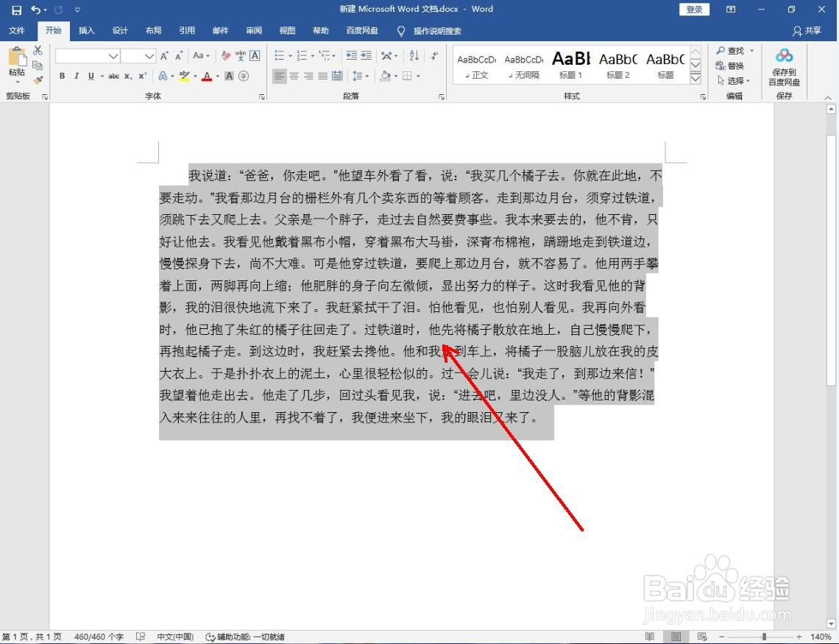Toggle bold formatting in the font group

pyautogui.click(x=63, y=76)
